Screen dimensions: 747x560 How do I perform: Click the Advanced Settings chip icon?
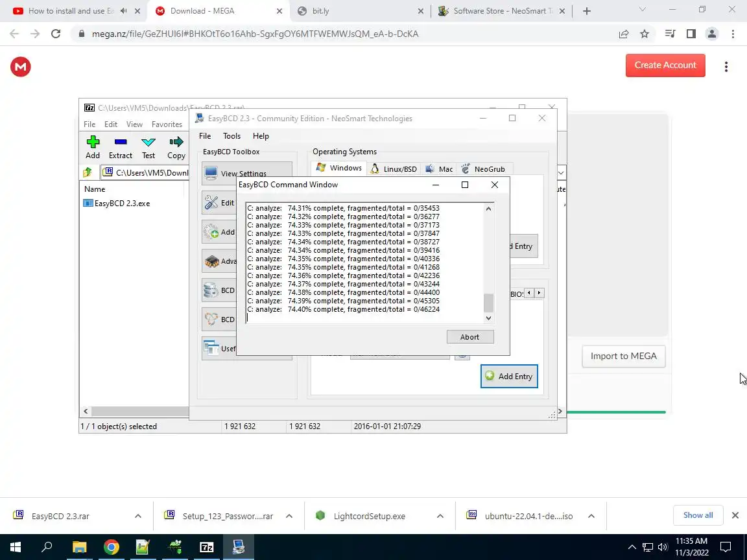(211, 261)
